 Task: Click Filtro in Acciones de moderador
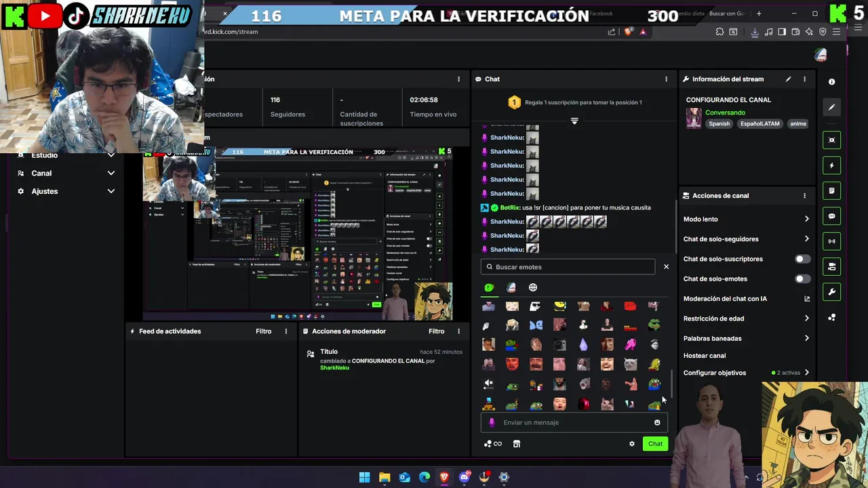click(436, 331)
